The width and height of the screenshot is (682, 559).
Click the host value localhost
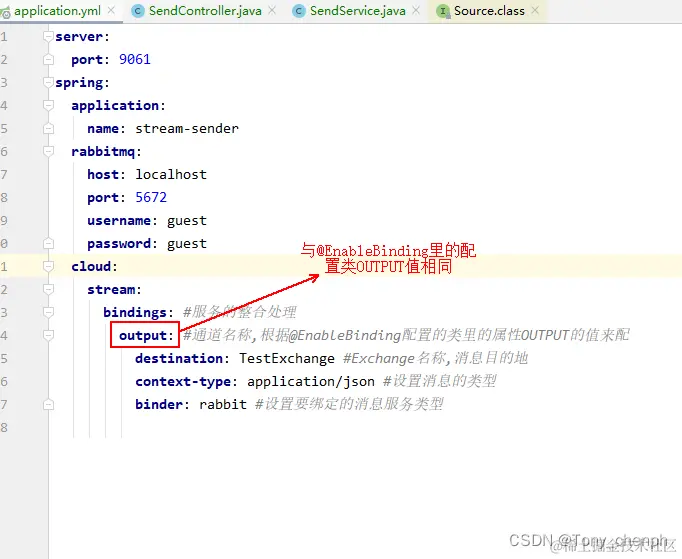coord(171,174)
